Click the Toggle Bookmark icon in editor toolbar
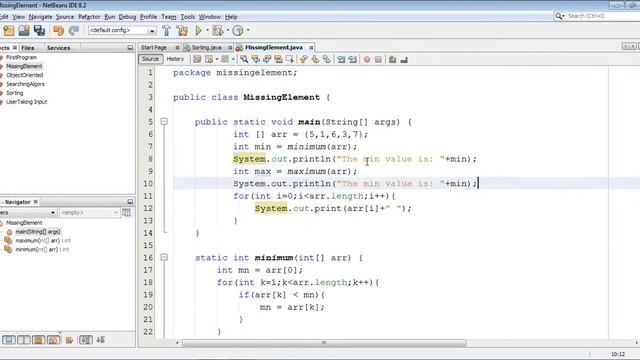The height and width of the screenshot is (360, 640). (327, 60)
